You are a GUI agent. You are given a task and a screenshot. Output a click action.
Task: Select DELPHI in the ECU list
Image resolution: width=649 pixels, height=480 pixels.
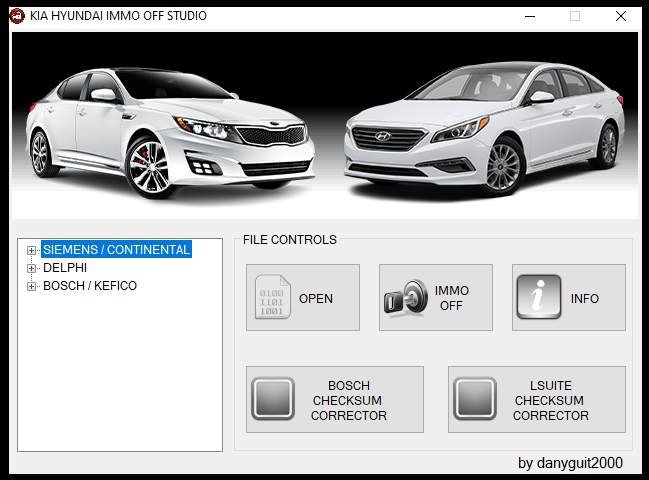point(65,268)
